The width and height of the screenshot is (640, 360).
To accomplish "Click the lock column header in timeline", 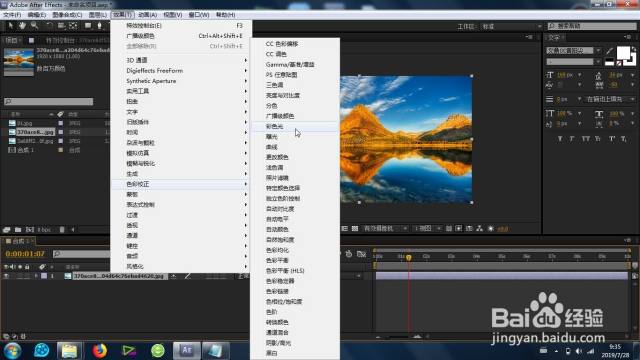I will 27,267.
